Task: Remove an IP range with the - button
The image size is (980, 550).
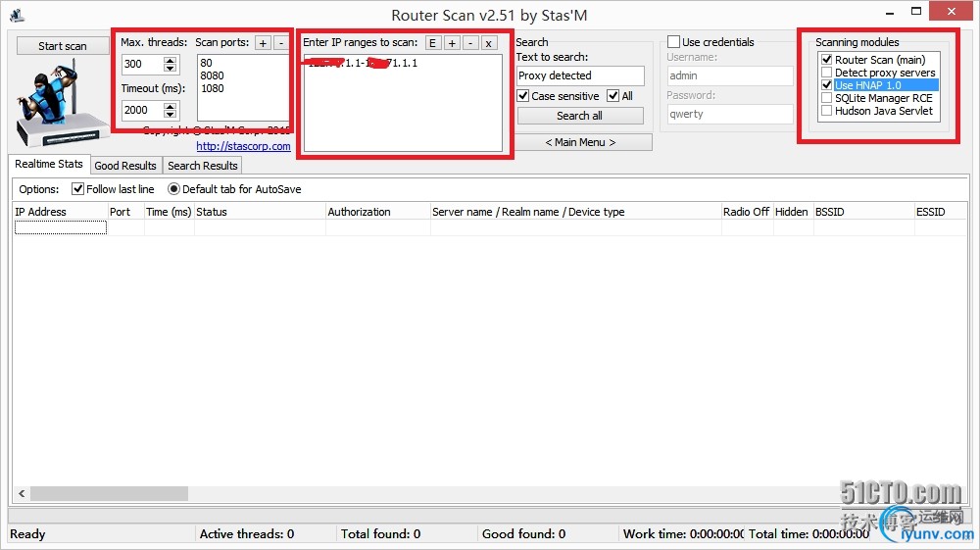Action: click(x=470, y=43)
